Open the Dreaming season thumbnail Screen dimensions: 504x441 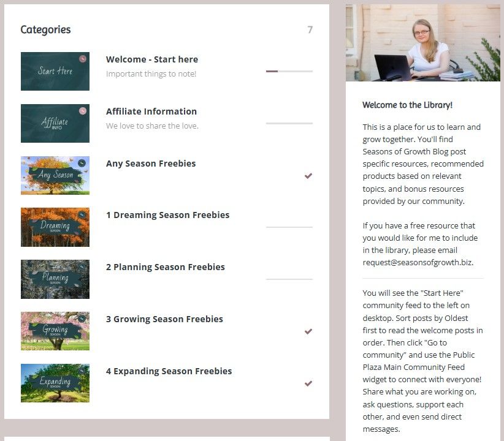55,227
